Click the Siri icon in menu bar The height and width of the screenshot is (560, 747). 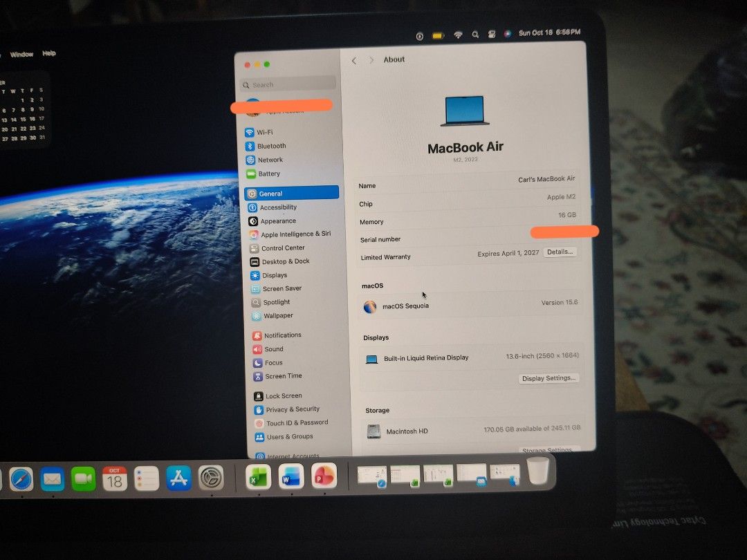pyautogui.click(x=508, y=33)
